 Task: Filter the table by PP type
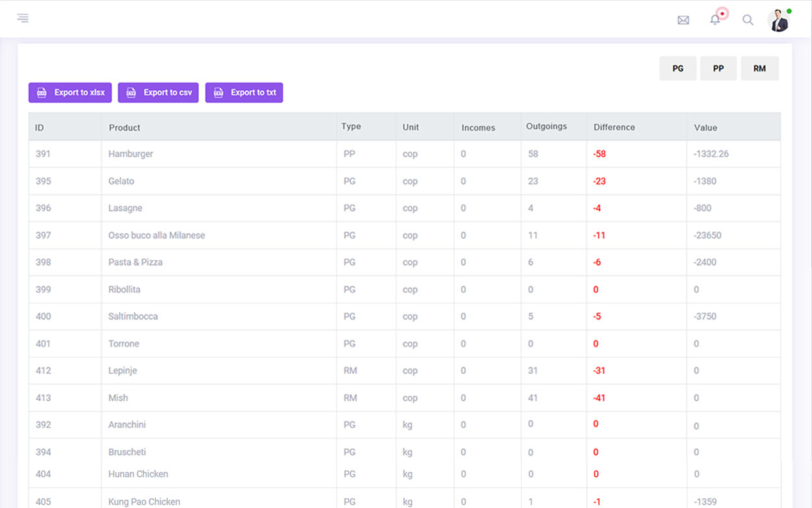[x=718, y=68]
